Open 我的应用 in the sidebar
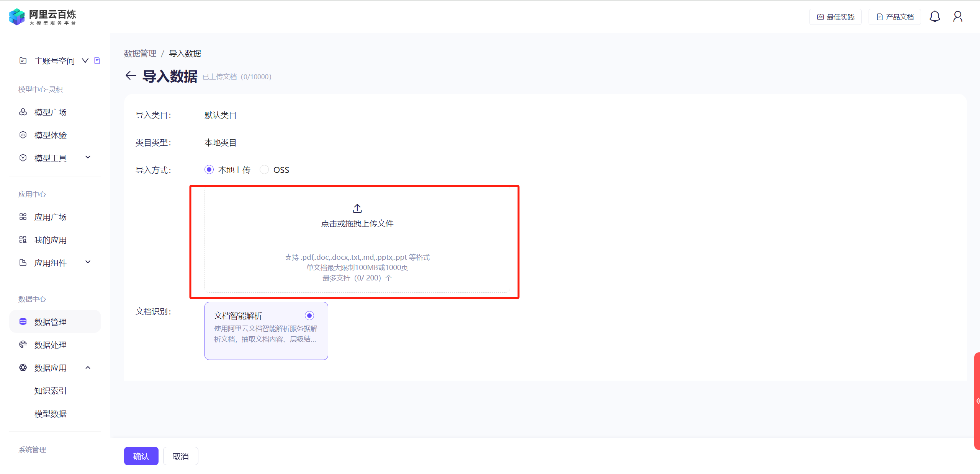Viewport: 980px width, 474px height. click(50, 240)
